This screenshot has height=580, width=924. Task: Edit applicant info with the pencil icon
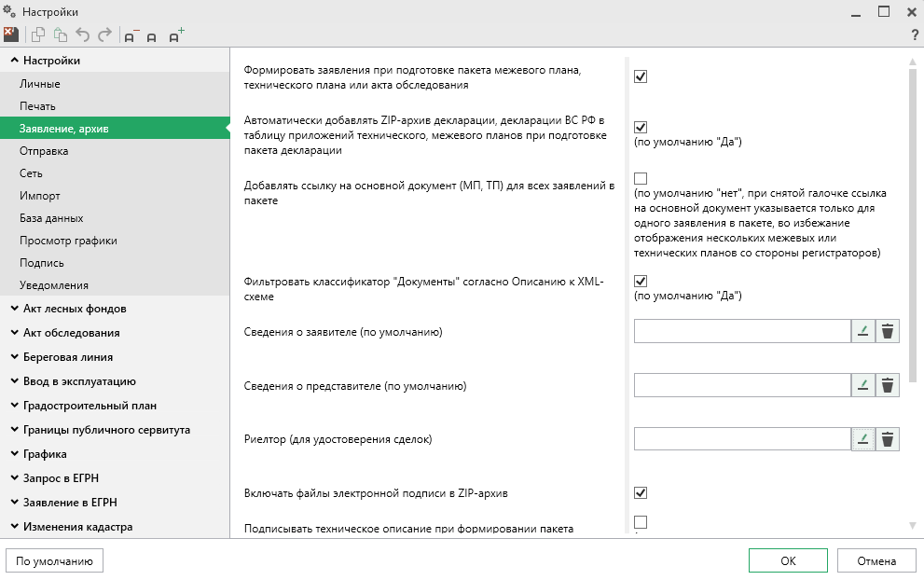(863, 331)
